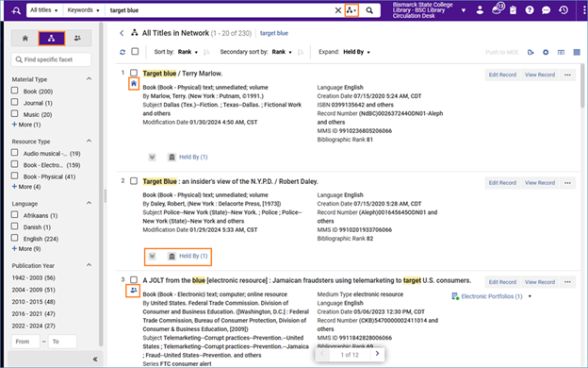Toggle primary sort direction icon
This screenshot has width=588, height=368.
(x=206, y=52)
